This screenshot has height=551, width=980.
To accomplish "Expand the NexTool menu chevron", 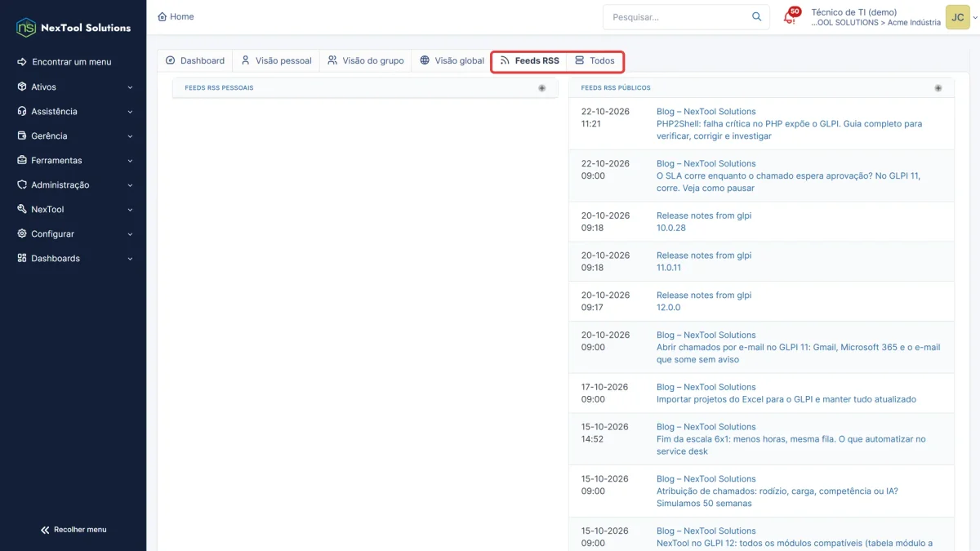I will [130, 210].
